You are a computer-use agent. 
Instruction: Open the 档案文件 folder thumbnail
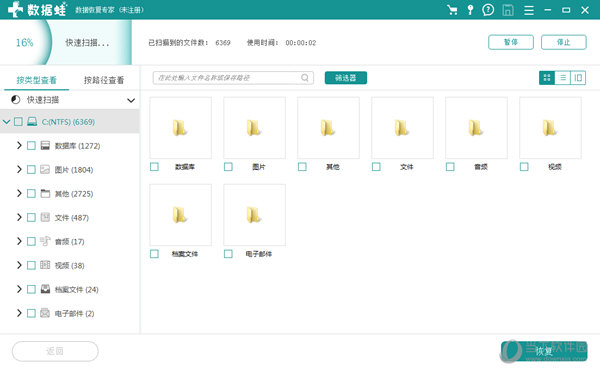click(x=181, y=215)
